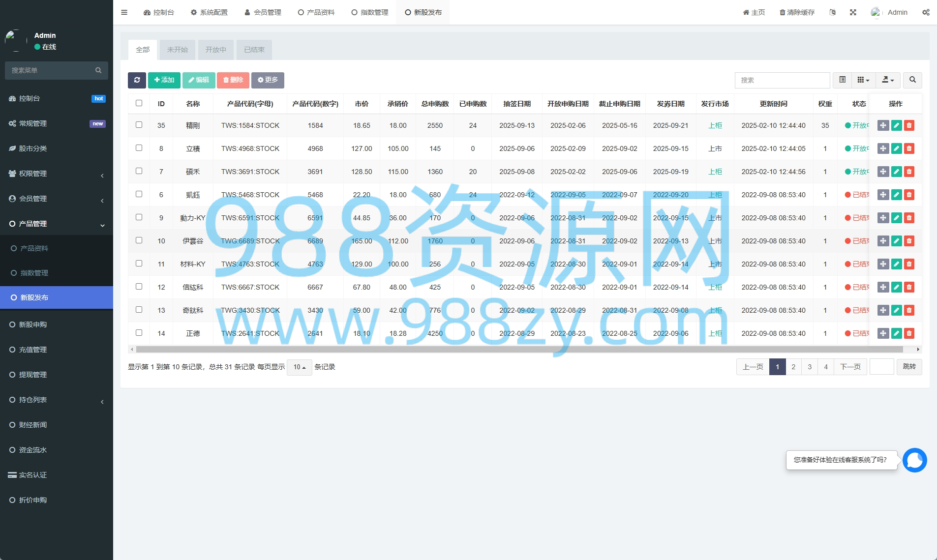Open the columns visibility dropdown
The width and height of the screenshot is (937, 560).
pyautogui.click(x=863, y=80)
